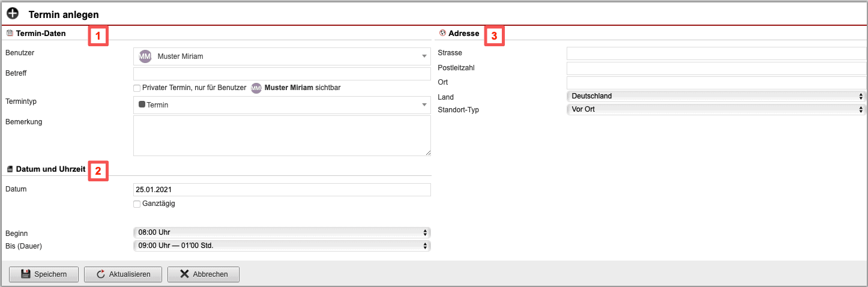The height and width of the screenshot is (287, 868).
Task: Focus the Bemerkung text area
Action: point(282,136)
